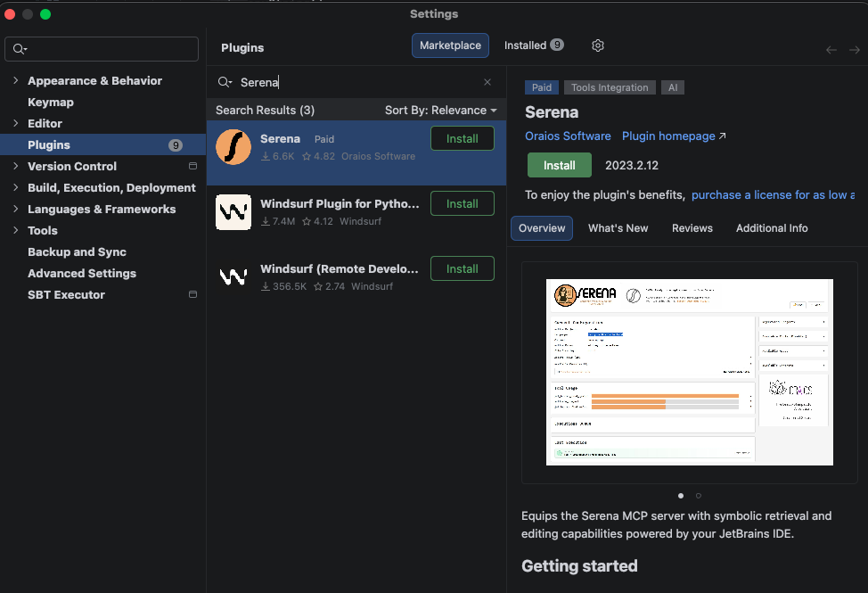The image size is (868, 593).
Task: Click the SBT Executor project-level icon
Action: coord(192,294)
